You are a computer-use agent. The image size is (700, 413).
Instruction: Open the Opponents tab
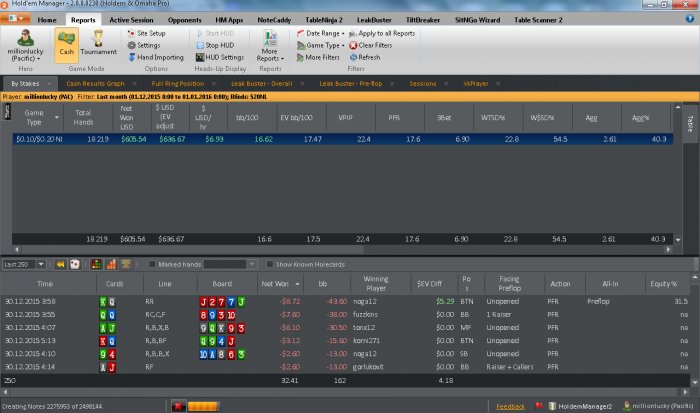(184, 20)
